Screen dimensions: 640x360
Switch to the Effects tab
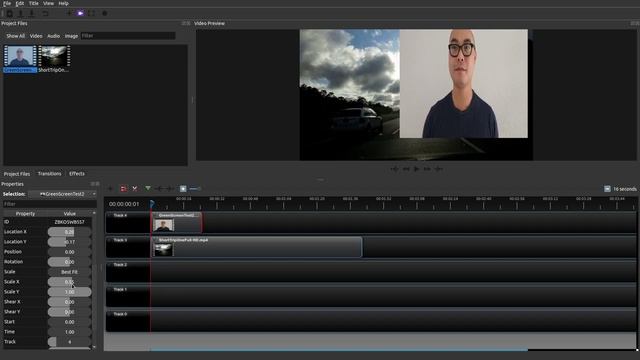click(77, 174)
